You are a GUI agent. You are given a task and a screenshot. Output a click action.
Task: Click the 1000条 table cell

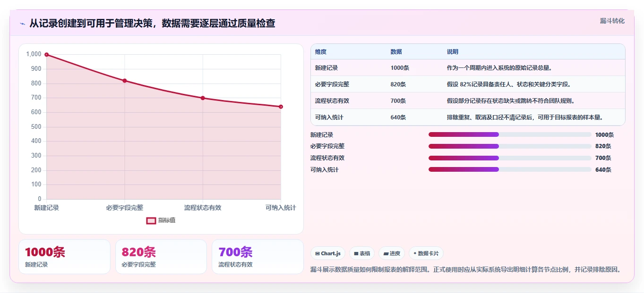[x=400, y=68]
